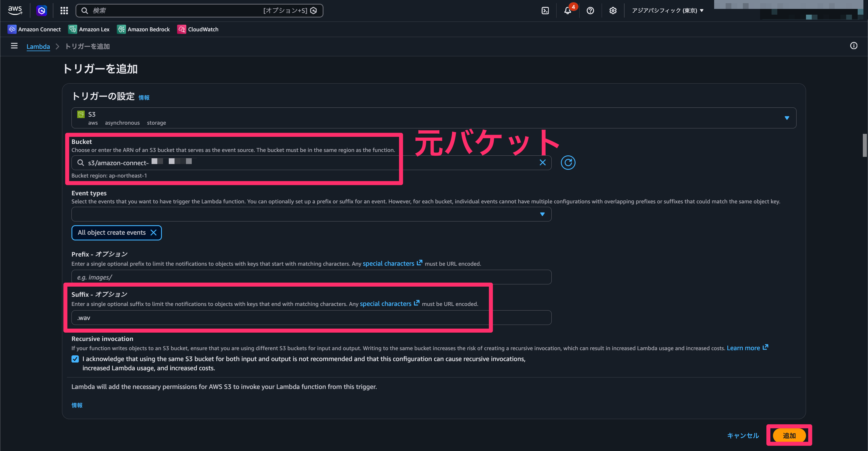Viewport: 868px width, 451px height.
Task: Refresh the S3 bucket list
Action: [568, 162]
